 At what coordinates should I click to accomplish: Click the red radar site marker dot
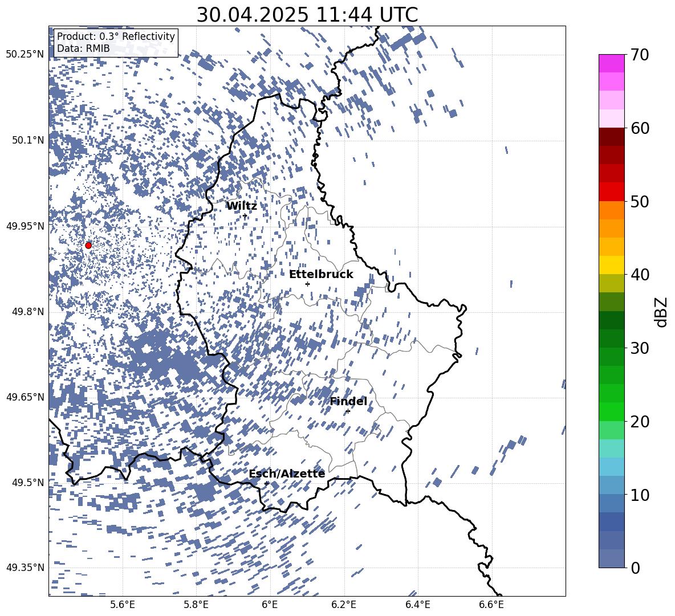coord(88,245)
